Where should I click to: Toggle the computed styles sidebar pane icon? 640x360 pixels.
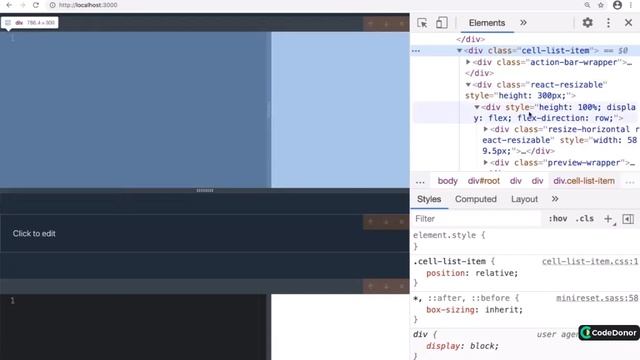(x=628, y=219)
